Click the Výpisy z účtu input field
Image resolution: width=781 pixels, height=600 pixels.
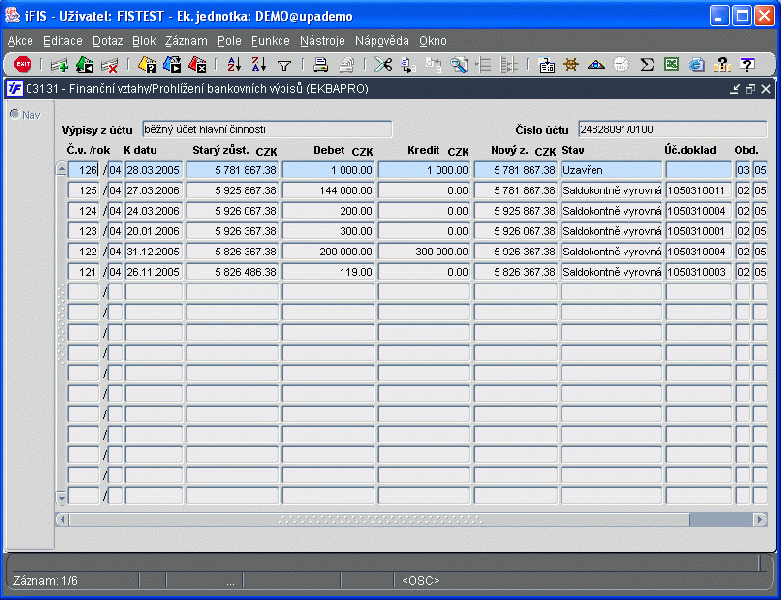[x=267, y=129]
